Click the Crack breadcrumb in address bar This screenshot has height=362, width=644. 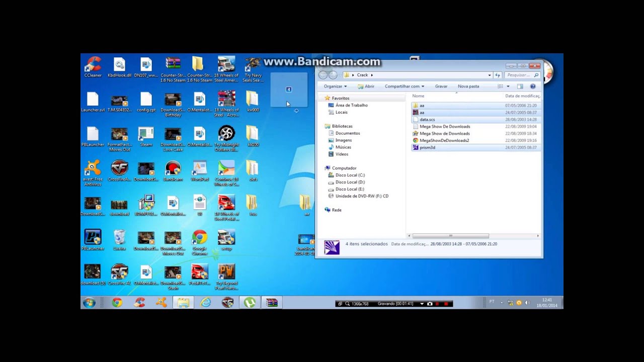(362, 75)
